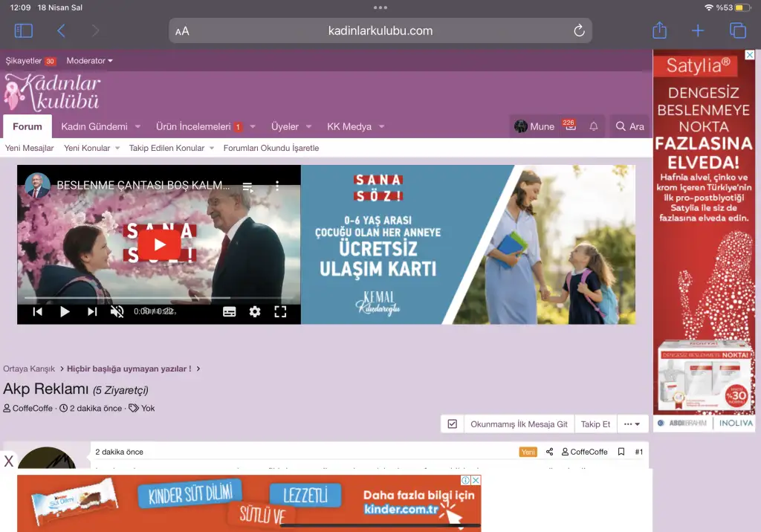Switch the video to fullscreen
This screenshot has height=532, width=761.
[x=280, y=311]
